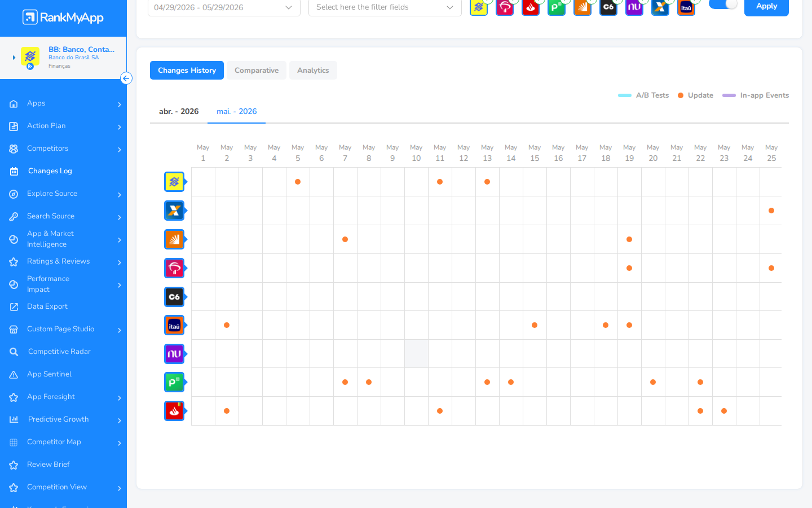Expand the BB: Banco app selector arrow

point(14,58)
